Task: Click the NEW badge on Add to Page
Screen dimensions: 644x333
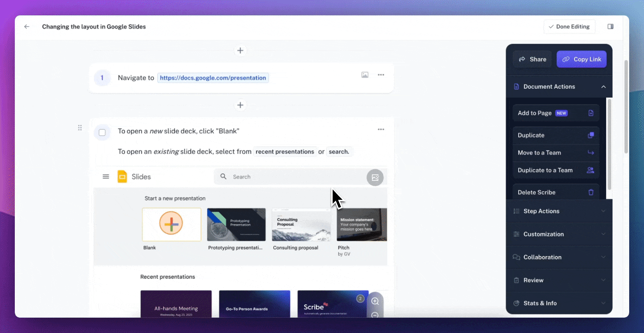Action: click(562, 113)
